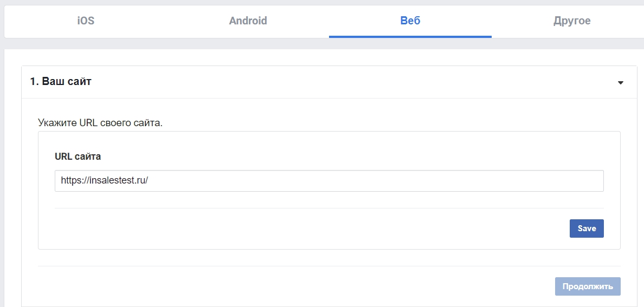Select the Веб tab
The height and width of the screenshot is (307, 644).
410,21
